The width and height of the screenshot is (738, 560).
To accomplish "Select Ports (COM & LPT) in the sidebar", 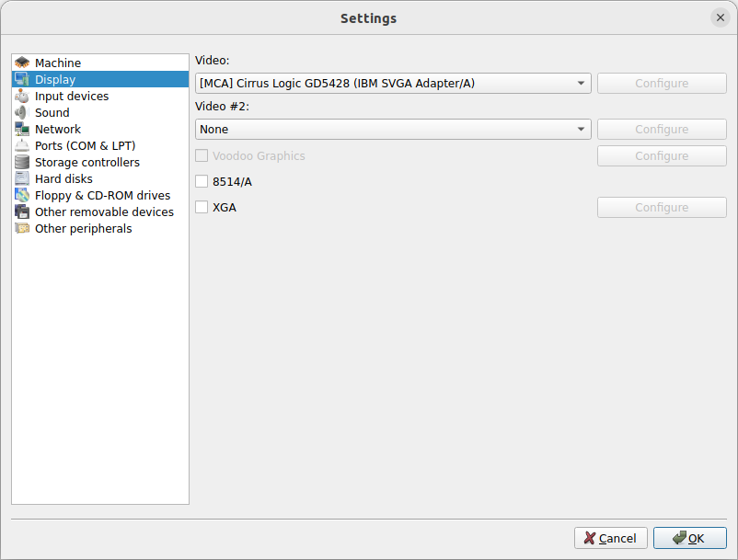I will tap(84, 145).
